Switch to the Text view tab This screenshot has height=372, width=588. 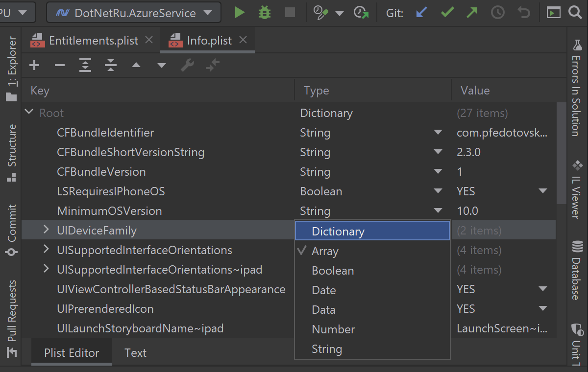[x=135, y=353]
